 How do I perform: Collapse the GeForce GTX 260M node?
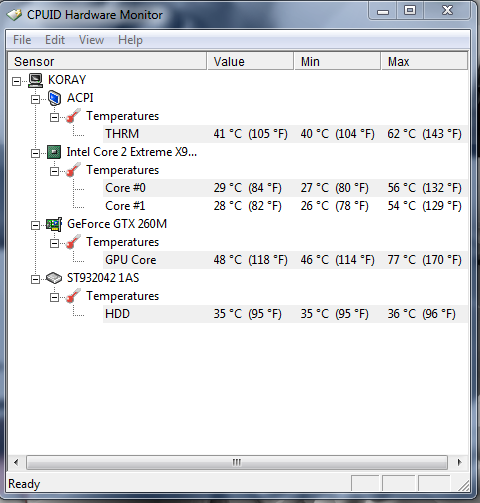click(x=35, y=225)
